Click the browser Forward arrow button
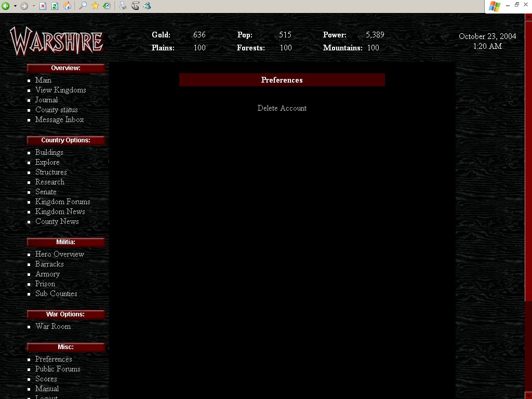This screenshot has height=399, width=532. (24, 6)
